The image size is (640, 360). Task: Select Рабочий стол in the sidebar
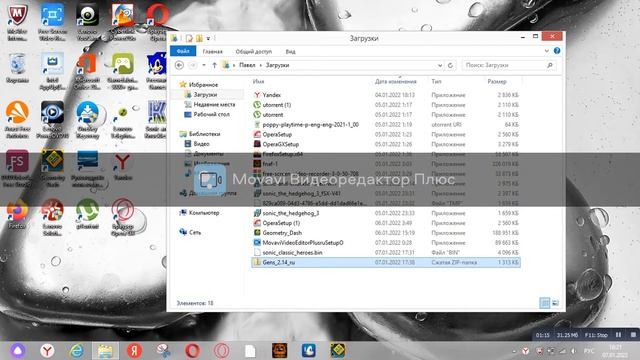(x=211, y=114)
